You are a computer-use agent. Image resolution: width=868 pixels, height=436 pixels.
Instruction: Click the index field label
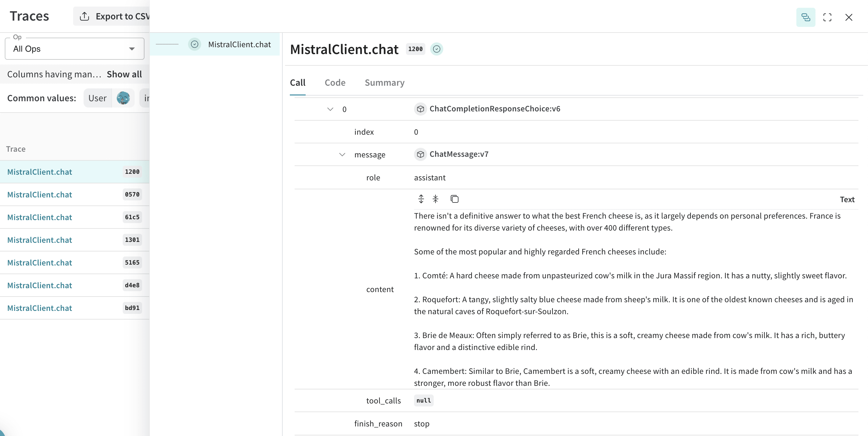364,132
